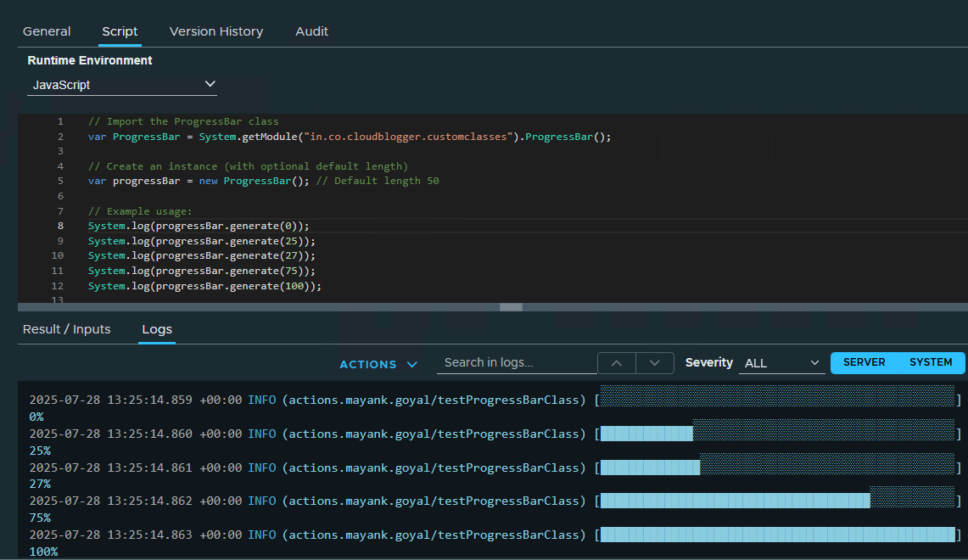
Task: Click the Severity dropdown arrow
Action: click(x=814, y=363)
